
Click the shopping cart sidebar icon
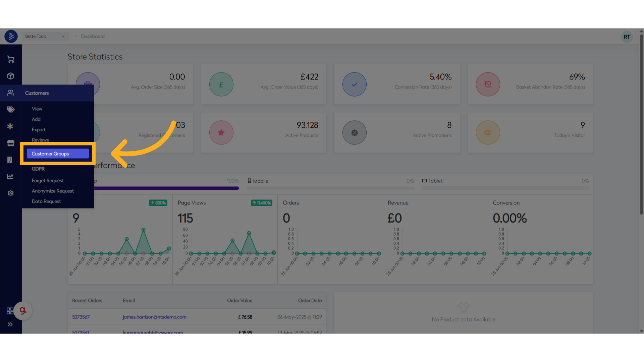[x=11, y=59]
